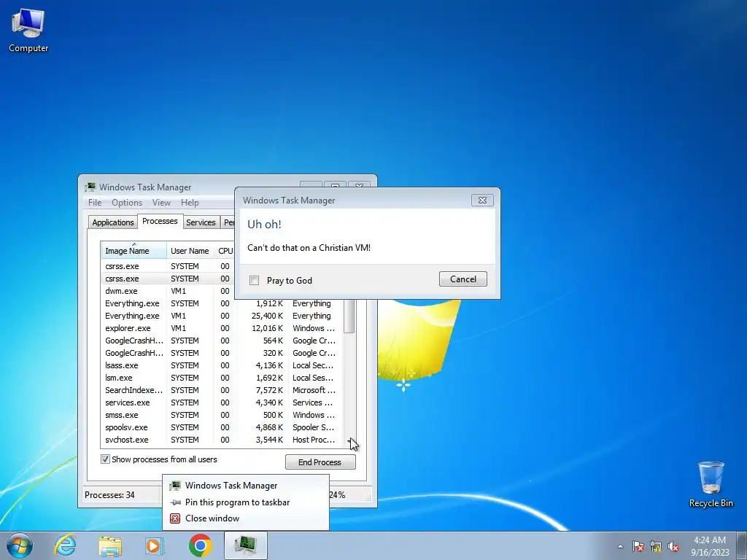Select GoogleCrashH... row with 320 K memory

[x=222, y=353]
